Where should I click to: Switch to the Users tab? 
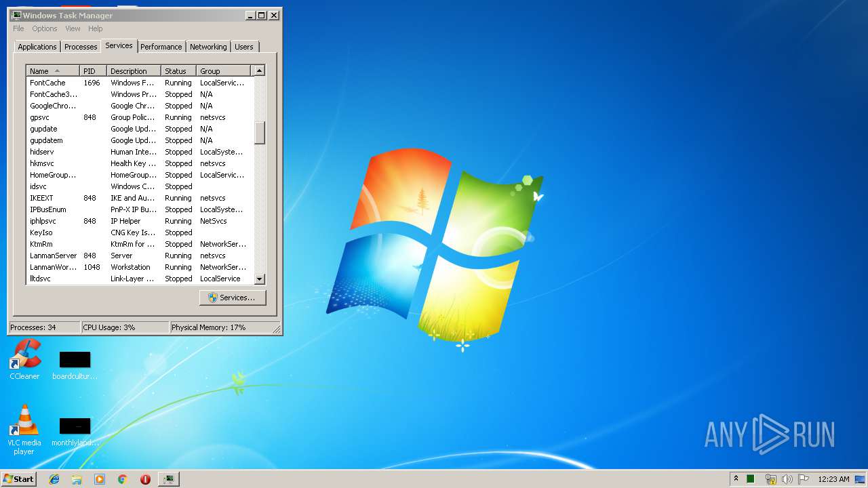[x=244, y=47]
